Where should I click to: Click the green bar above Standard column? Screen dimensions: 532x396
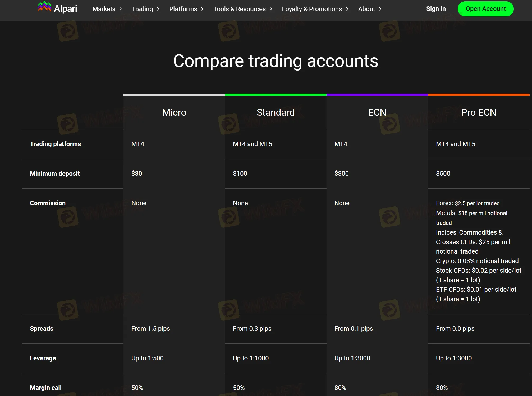[x=276, y=94]
